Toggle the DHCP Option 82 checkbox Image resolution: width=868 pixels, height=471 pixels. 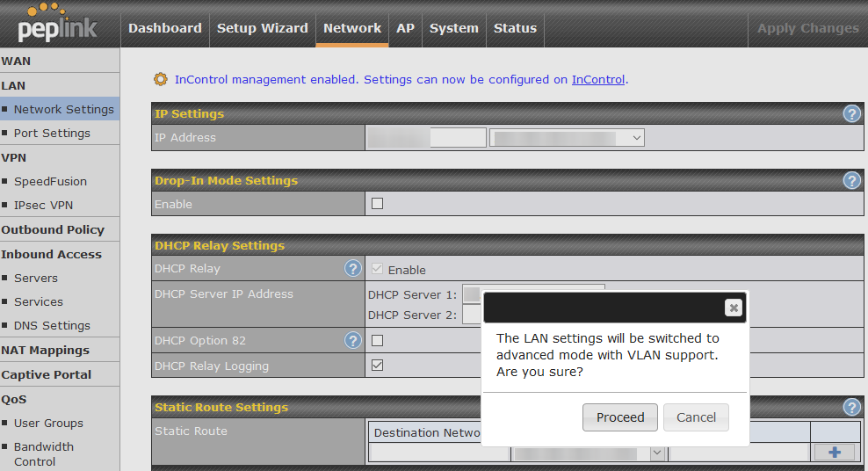[378, 340]
